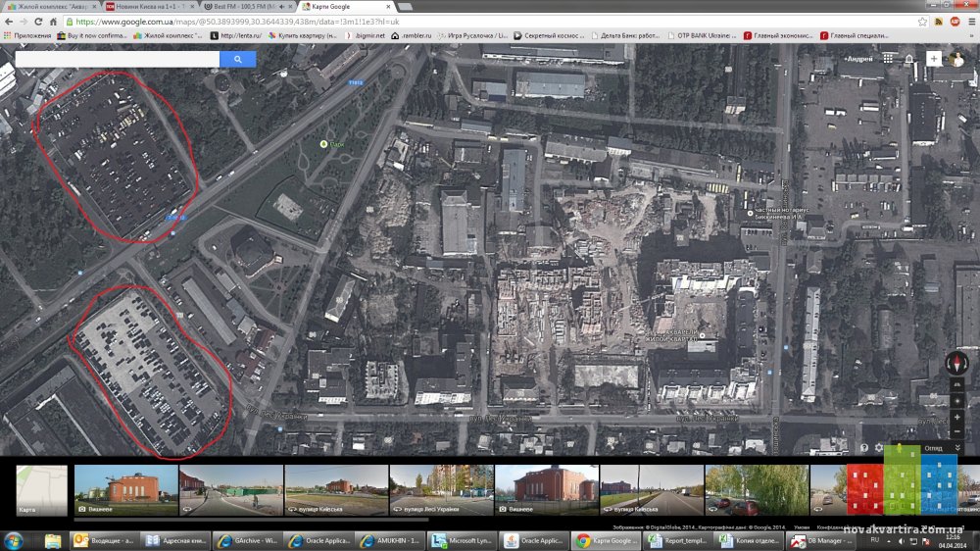Open the map help question-mark icon
This screenshot has height=551, width=980.
(x=863, y=448)
